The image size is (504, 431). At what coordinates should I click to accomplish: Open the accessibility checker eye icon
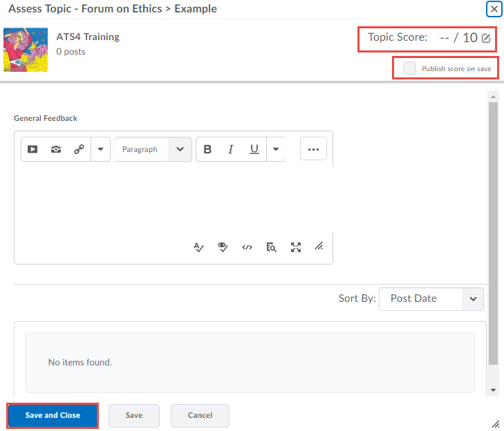point(223,247)
